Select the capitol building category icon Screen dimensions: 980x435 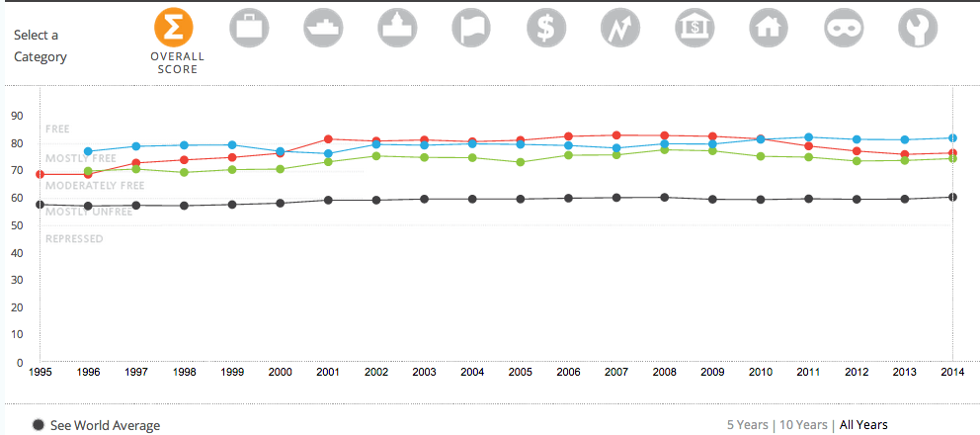(397, 29)
